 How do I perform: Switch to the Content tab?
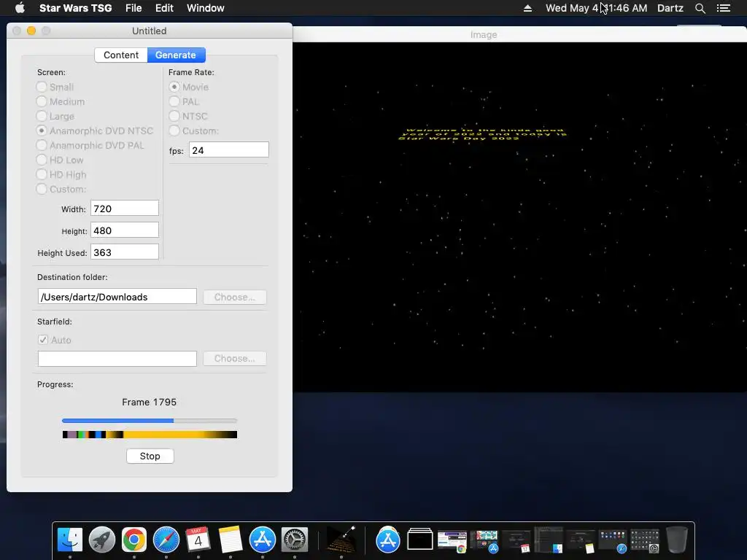tap(121, 55)
